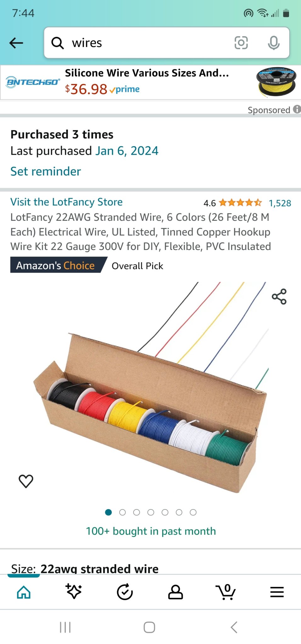The image size is (301, 644).
Task: Tap the Android recent apps button
Action: pos(65,627)
